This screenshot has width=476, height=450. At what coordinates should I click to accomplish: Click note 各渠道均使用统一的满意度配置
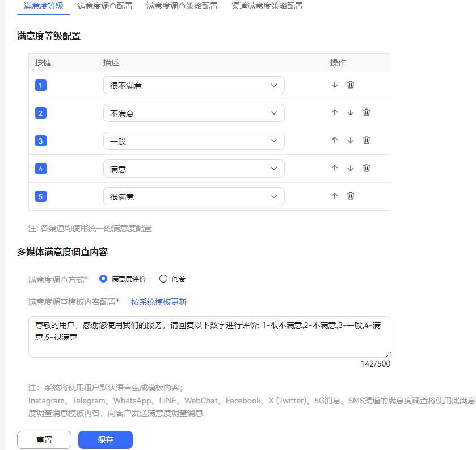click(x=90, y=228)
